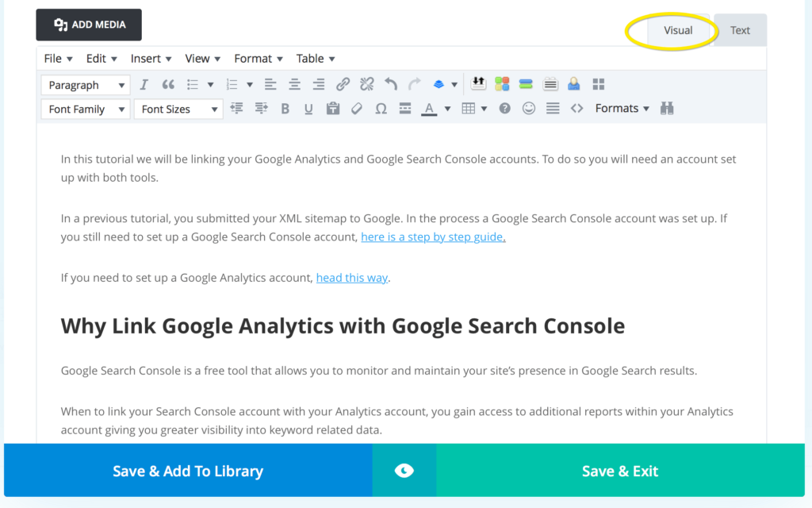Click the blue layers icon
812x508 pixels.
point(439,84)
